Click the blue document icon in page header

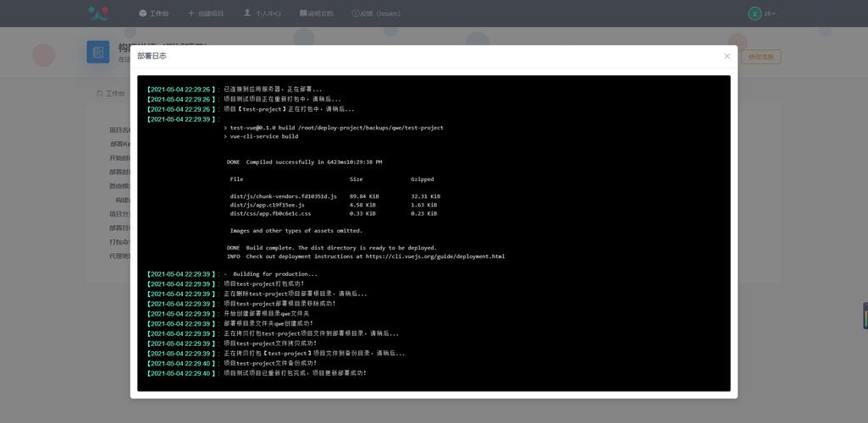pyautogui.click(x=98, y=52)
